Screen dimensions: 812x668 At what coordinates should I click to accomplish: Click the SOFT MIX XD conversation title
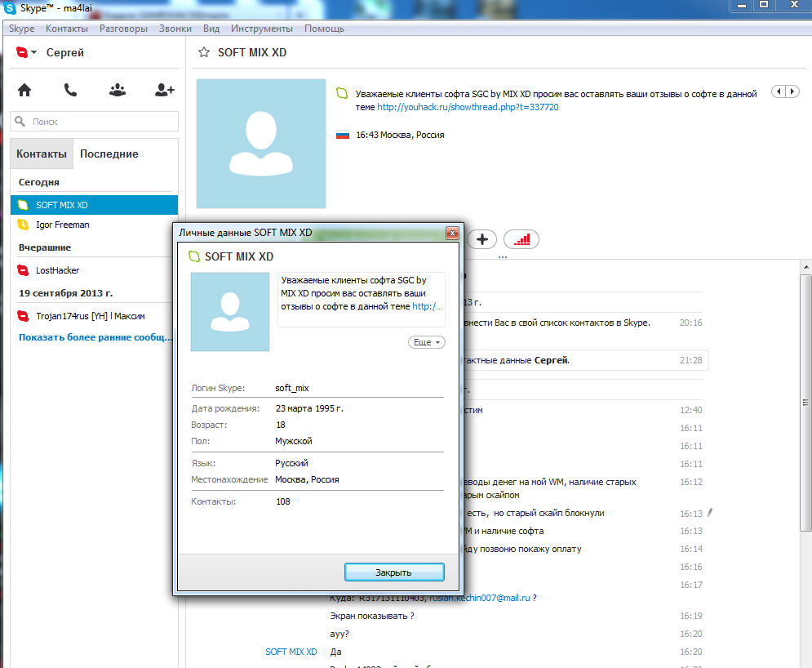(251, 52)
